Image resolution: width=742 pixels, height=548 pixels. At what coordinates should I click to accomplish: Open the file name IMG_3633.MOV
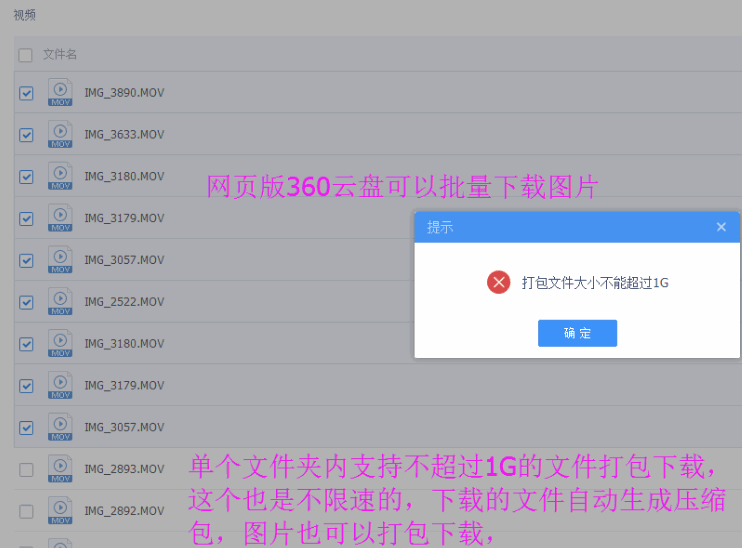coord(124,134)
